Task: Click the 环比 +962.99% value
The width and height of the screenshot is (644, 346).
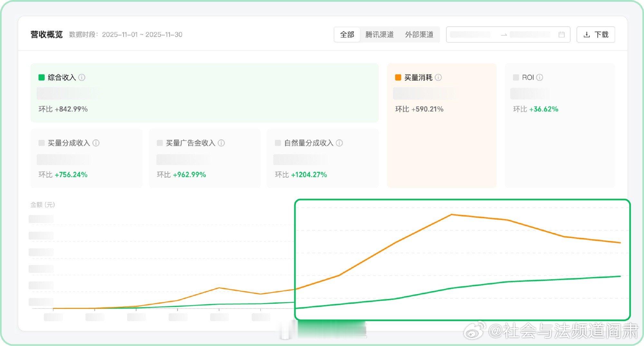Action: (181, 174)
